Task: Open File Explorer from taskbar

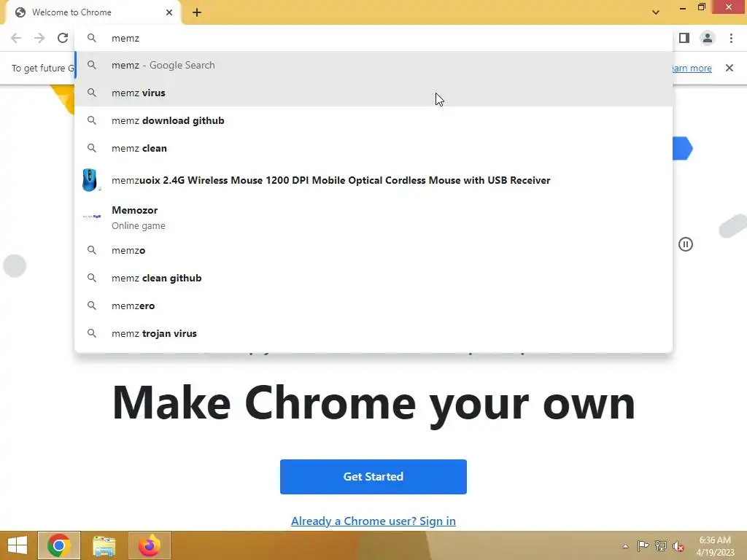Action: (x=104, y=545)
